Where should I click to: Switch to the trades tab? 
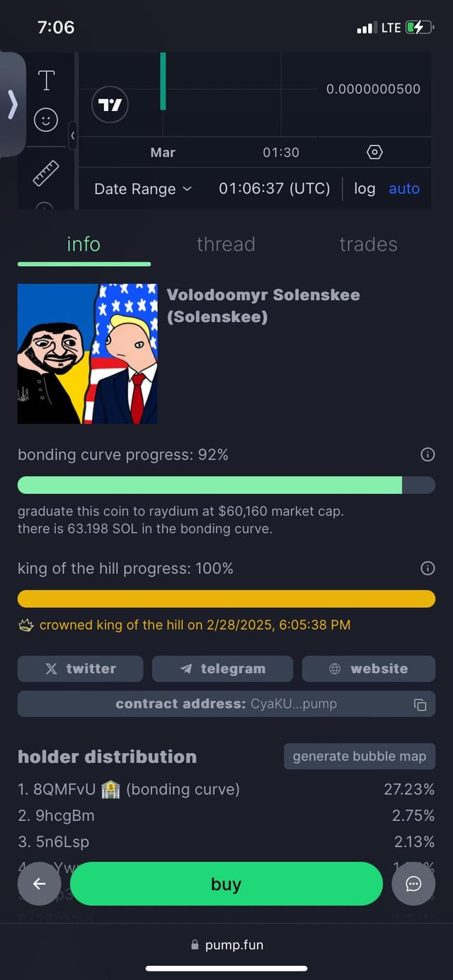pyautogui.click(x=368, y=244)
